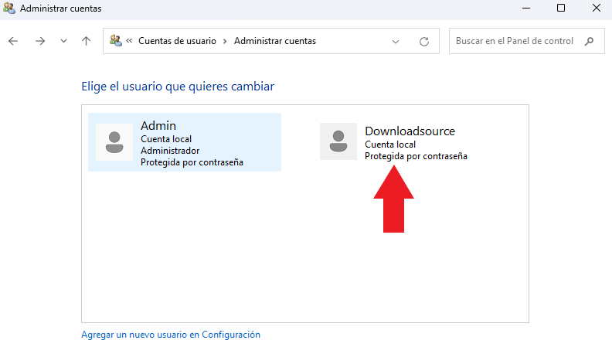Open recent locations chevron beside forward arrow
Screen dimensions: 612x364
tap(63, 41)
